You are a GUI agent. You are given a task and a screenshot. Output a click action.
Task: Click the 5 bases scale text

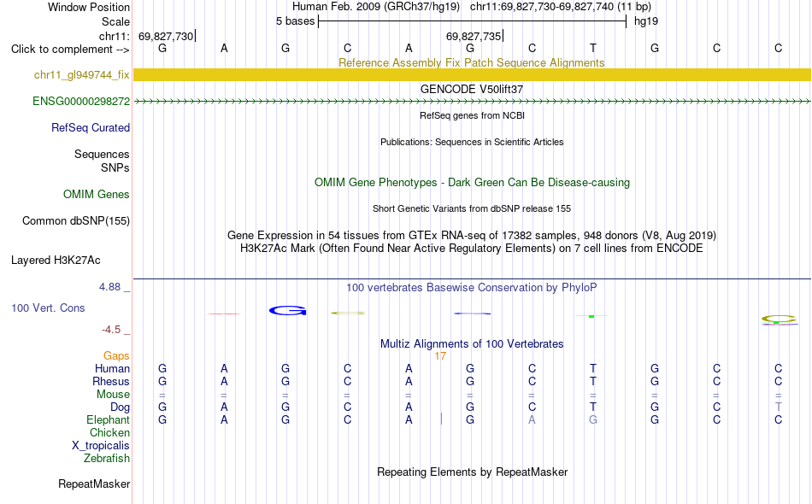295,21
